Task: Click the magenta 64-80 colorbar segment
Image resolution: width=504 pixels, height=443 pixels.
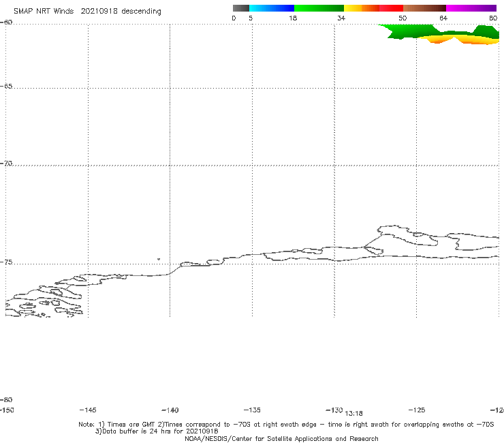Action: click(471, 8)
